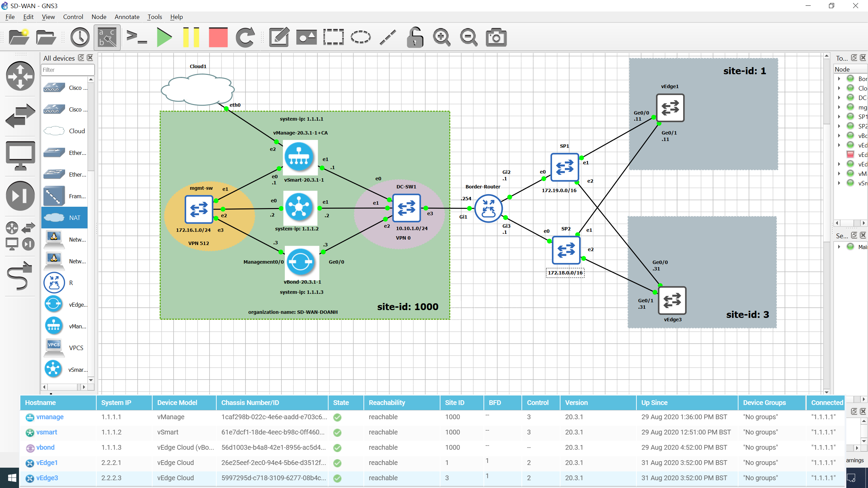Enable the Lock/Unlock topology checkbox
The height and width of the screenshot is (488, 868).
[415, 37]
